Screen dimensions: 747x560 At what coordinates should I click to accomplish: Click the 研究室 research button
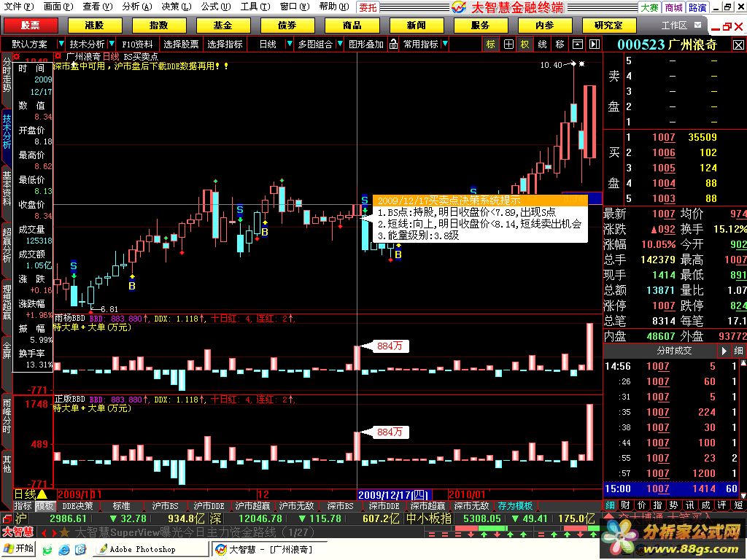click(609, 26)
